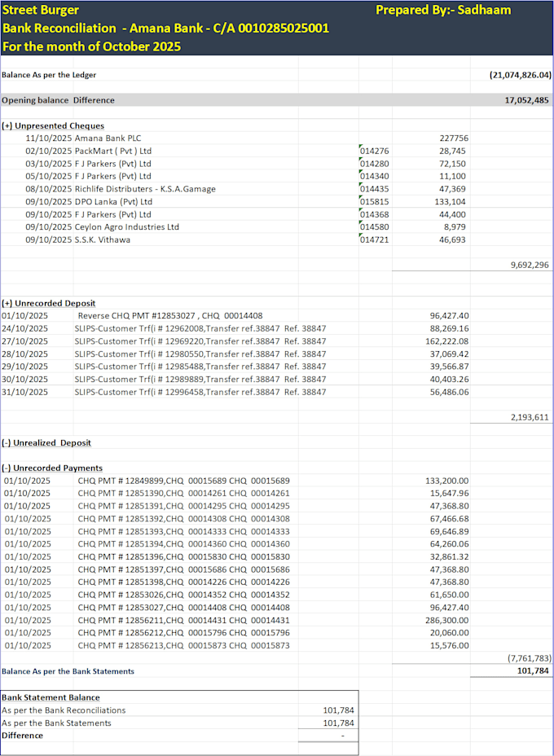Select 'Balance As per the Bank Statements' label
Image resolution: width=554 pixels, height=756 pixels.
coord(68,671)
